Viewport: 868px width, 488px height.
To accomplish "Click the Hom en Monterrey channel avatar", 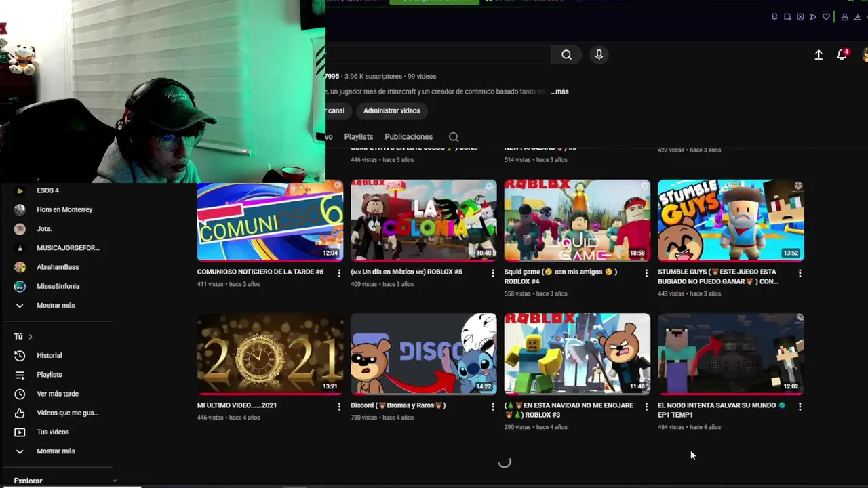I will 20,209.
